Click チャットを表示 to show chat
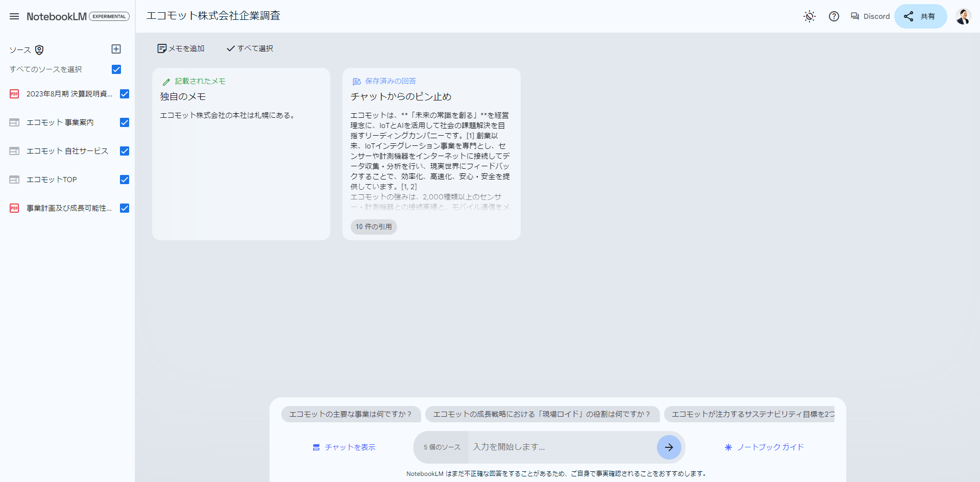980x482 pixels. pyautogui.click(x=344, y=447)
